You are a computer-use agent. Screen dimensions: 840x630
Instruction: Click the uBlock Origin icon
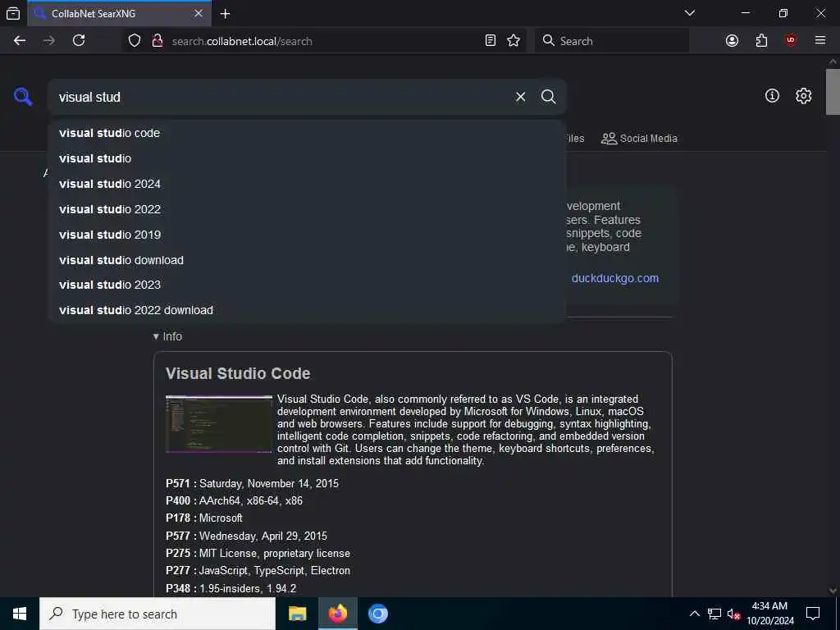pyautogui.click(x=791, y=41)
